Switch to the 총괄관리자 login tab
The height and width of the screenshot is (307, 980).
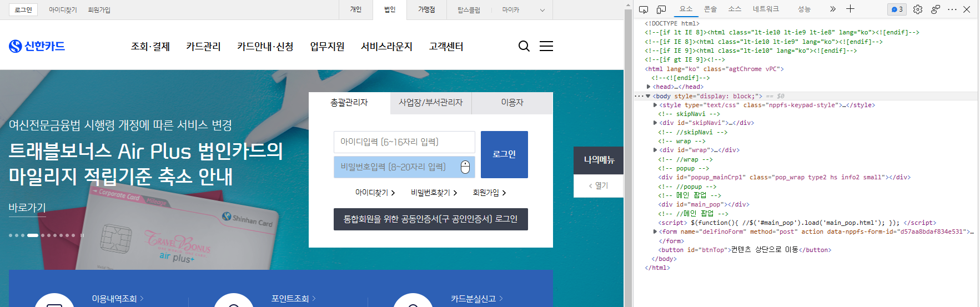click(349, 103)
